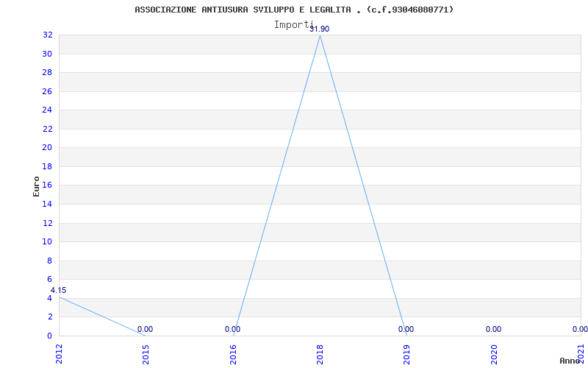The width and height of the screenshot is (588, 368).
Task: Click the 2012 x-axis year label
Action: click(59, 354)
